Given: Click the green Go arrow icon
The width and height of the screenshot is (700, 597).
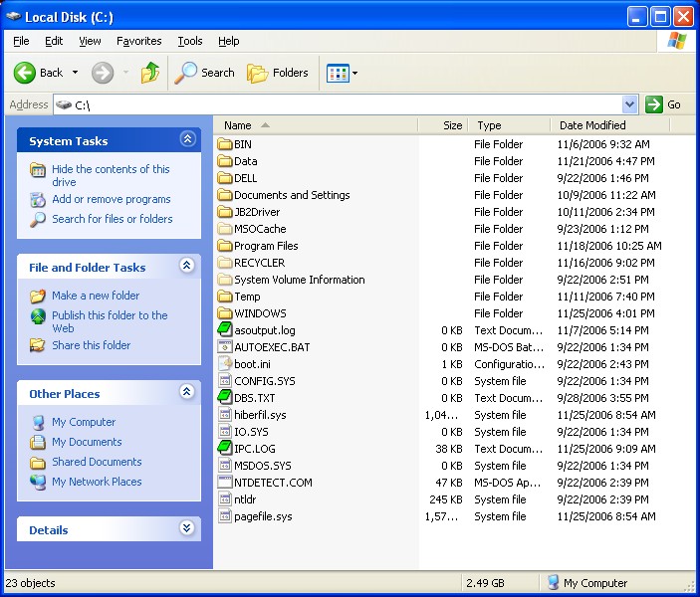Looking at the screenshot, I should [x=654, y=104].
